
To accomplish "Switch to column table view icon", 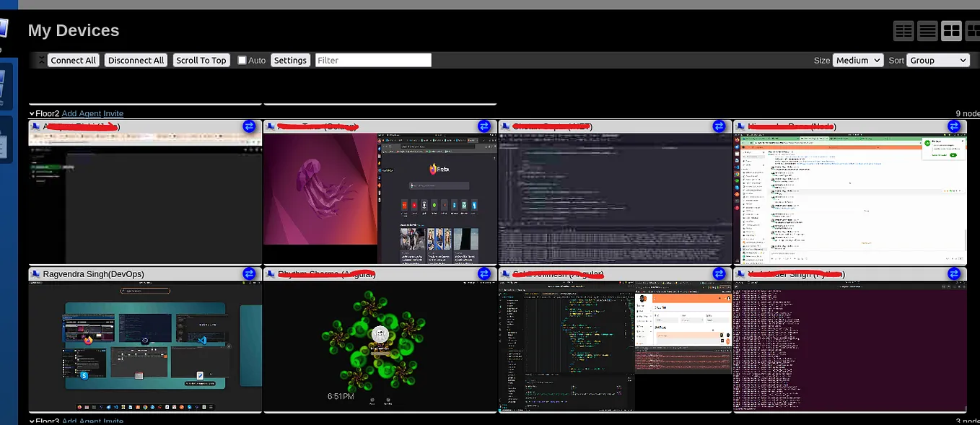I will [904, 31].
